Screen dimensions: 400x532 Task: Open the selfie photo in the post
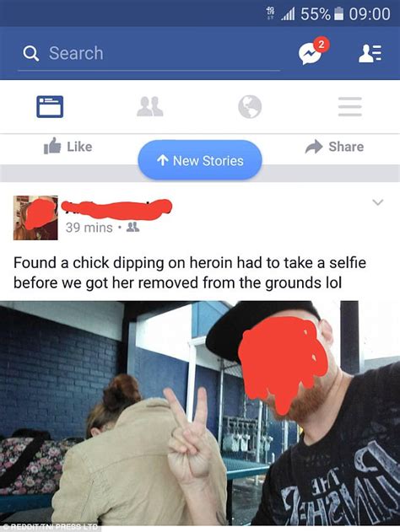coord(200,414)
